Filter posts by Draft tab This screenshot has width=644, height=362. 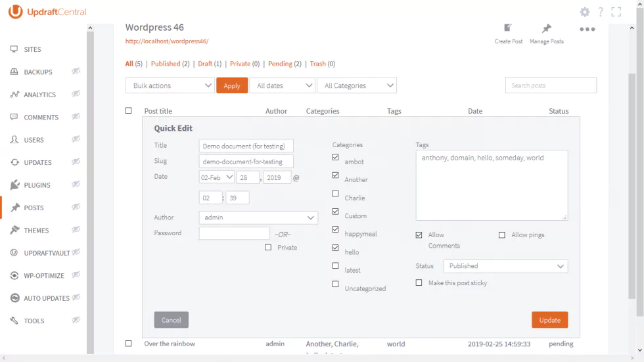205,64
